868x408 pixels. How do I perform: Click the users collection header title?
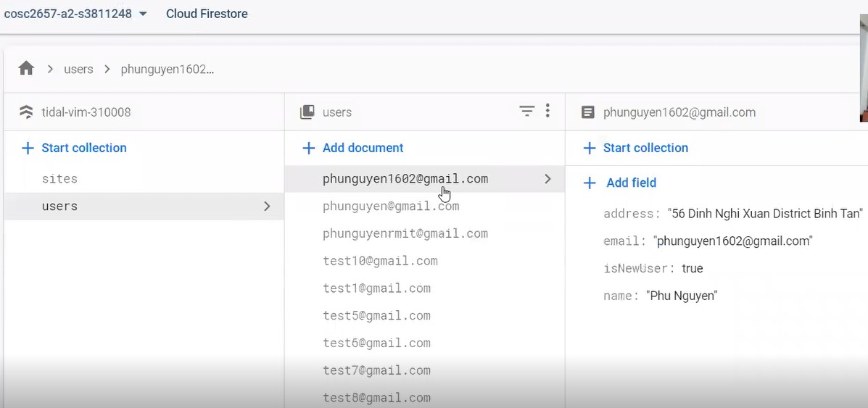click(337, 112)
